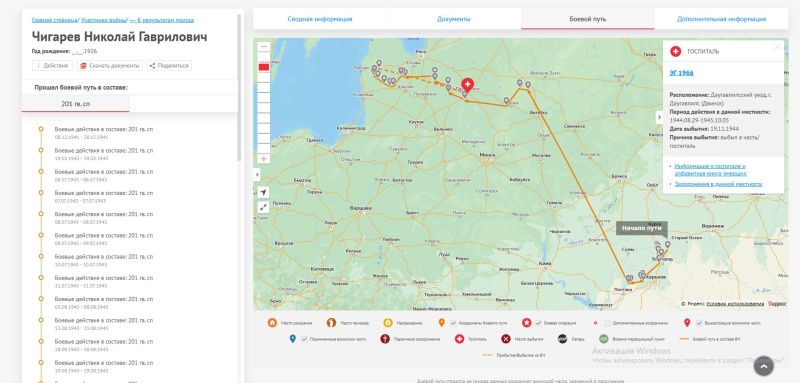
Task: Click the Место рождения house legend icon
Action: [272, 323]
